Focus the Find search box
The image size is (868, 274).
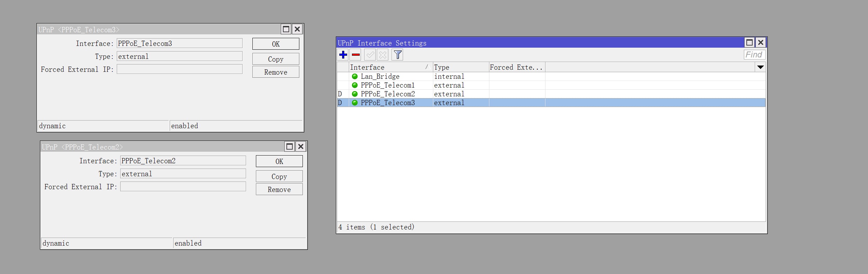point(754,55)
